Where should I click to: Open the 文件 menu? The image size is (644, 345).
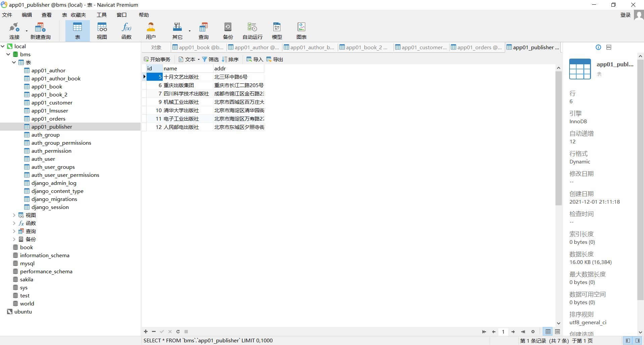coord(7,15)
